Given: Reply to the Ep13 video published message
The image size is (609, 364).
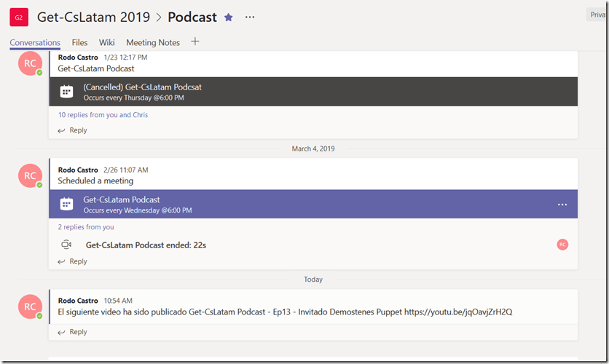Looking at the screenshot, I should [x=73, y=332].
